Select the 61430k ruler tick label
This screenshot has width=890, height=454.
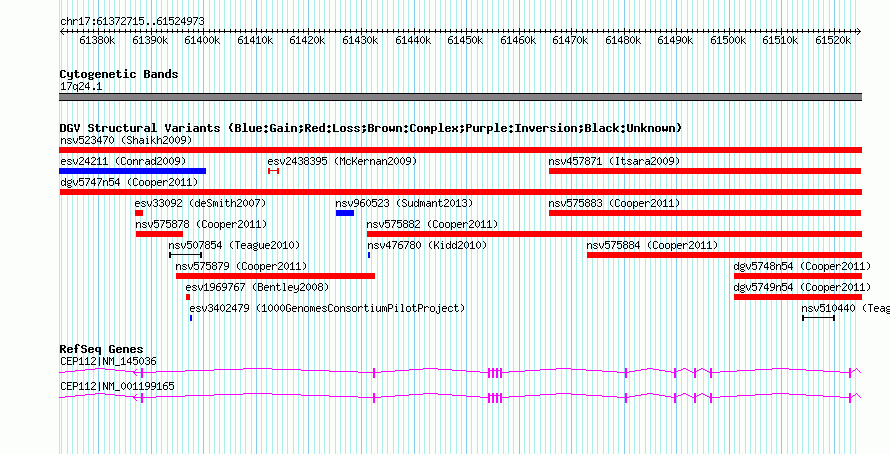coord(360,40)
